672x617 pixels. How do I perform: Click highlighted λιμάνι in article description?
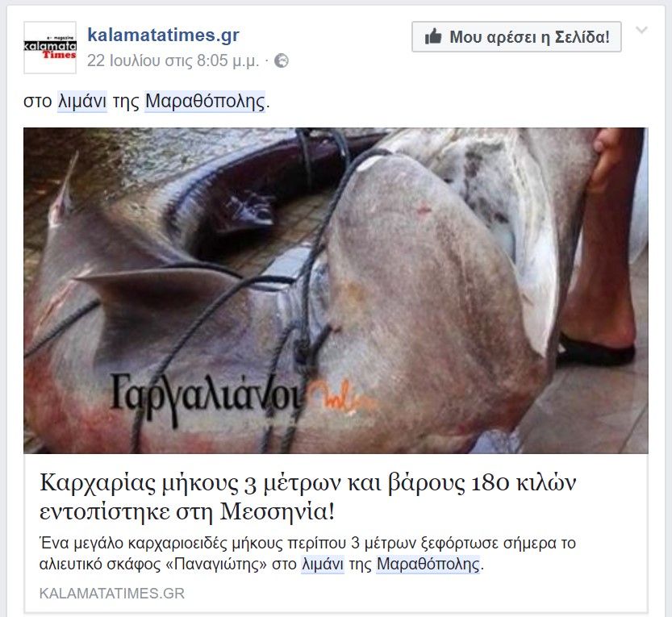pyautogui.click(x=323, y=564)
